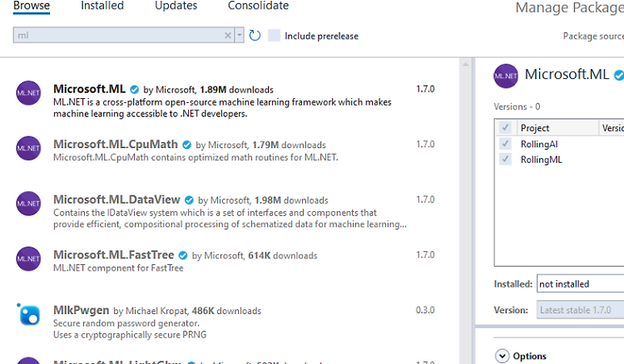Click the verified badge next to Microsoft.ML.FastTree
The image size is (624, 364).
183,255
